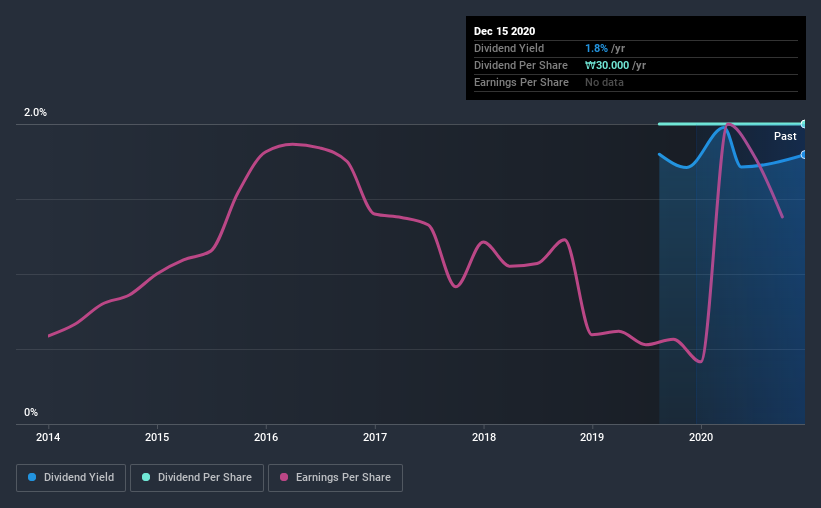This screenshot has height=508, width=821.
Task: Click the blue Dividend Yield endpoint marker
Action: [804, 155]
